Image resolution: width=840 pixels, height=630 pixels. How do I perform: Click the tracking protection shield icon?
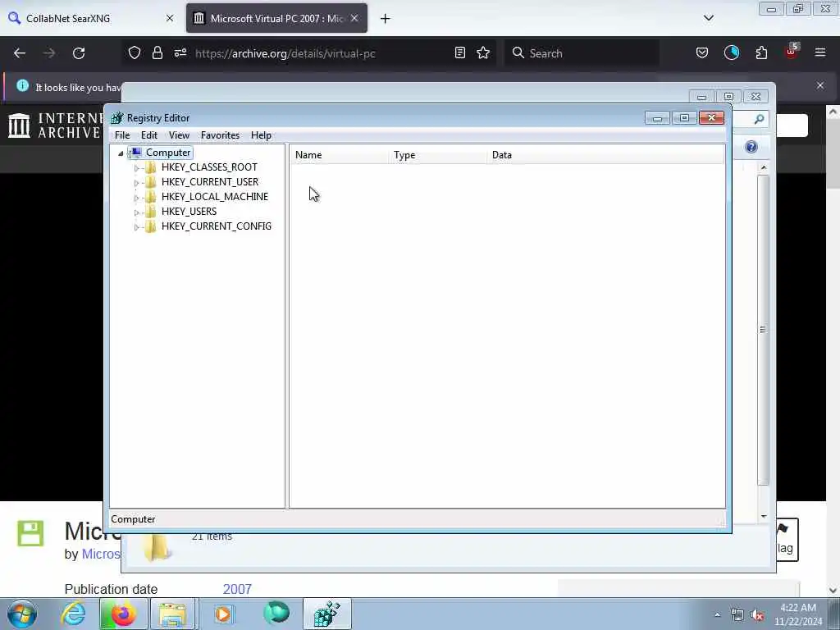point(135,53)
